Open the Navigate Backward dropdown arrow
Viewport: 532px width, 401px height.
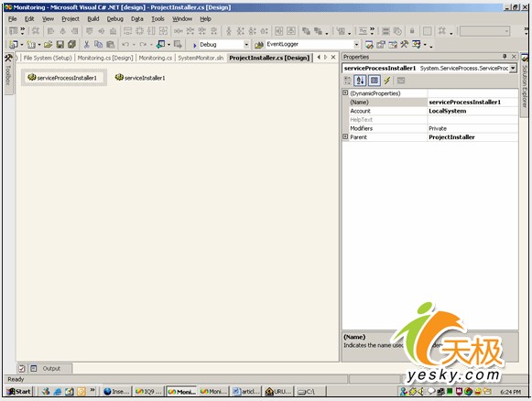(168, 45)
